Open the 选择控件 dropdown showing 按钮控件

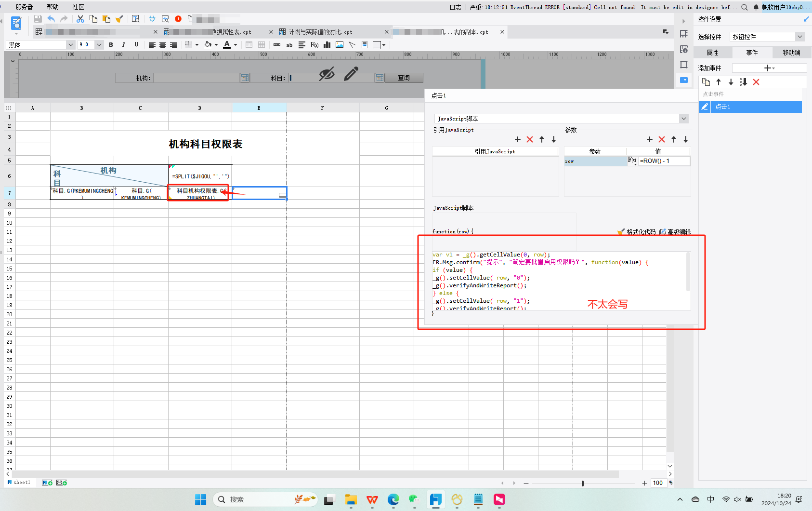767,37
